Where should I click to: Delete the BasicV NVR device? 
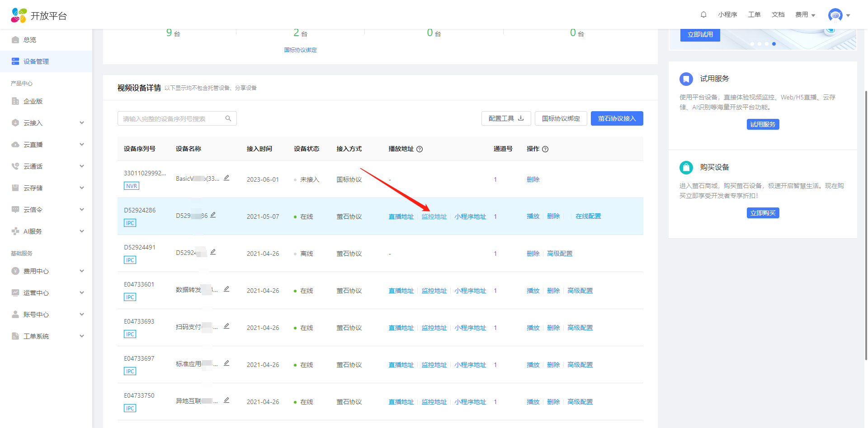533,179
